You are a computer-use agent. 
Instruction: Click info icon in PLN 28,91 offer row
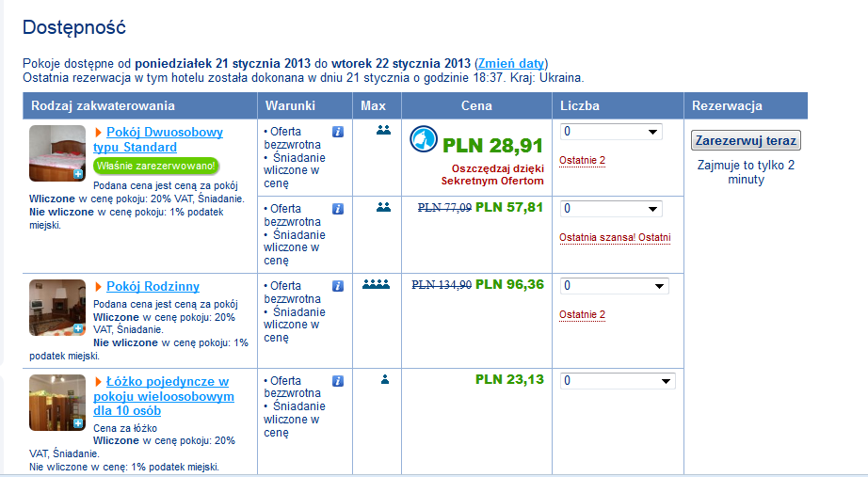click(338, 132)
